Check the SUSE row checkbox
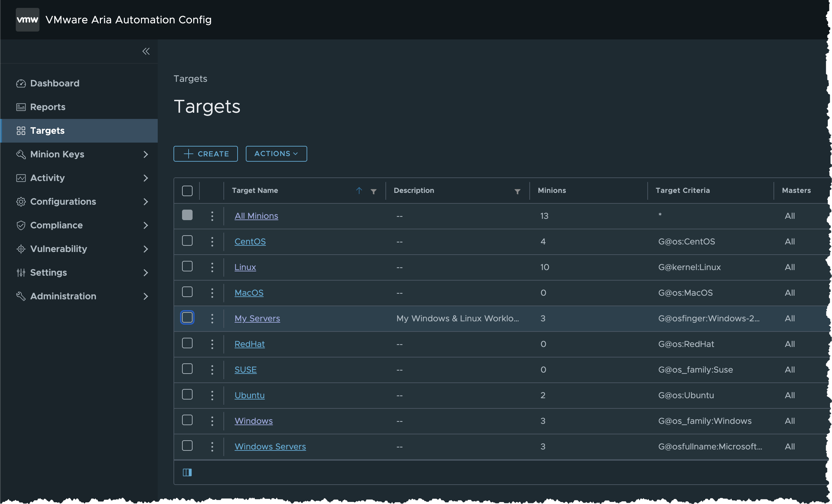832x504 pixels. [x=187, y=369]
